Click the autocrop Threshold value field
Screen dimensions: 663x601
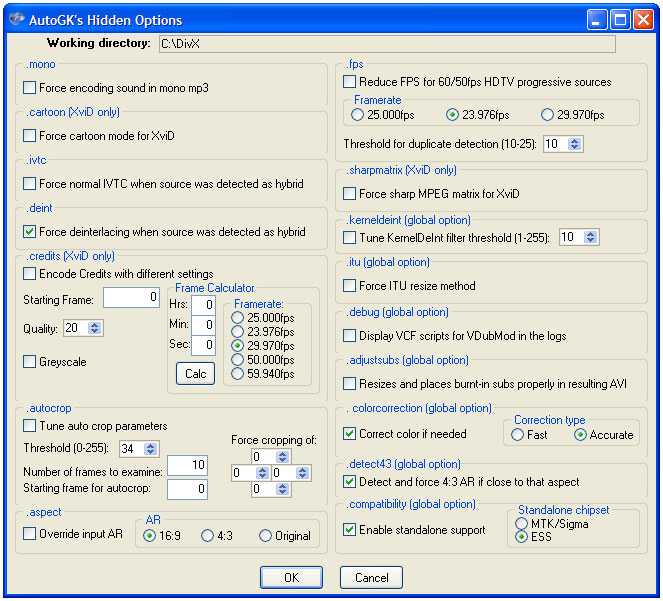click(x=132, y=449)
